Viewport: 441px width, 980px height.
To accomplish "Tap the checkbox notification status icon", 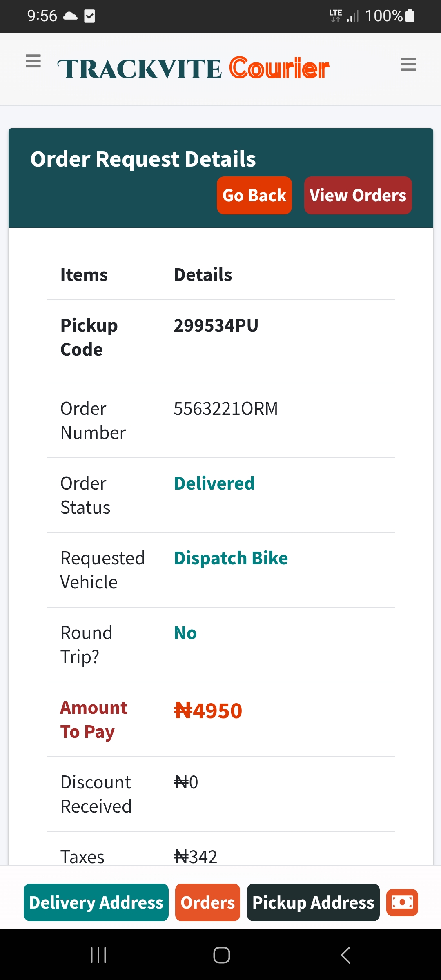I will (89, 16).
